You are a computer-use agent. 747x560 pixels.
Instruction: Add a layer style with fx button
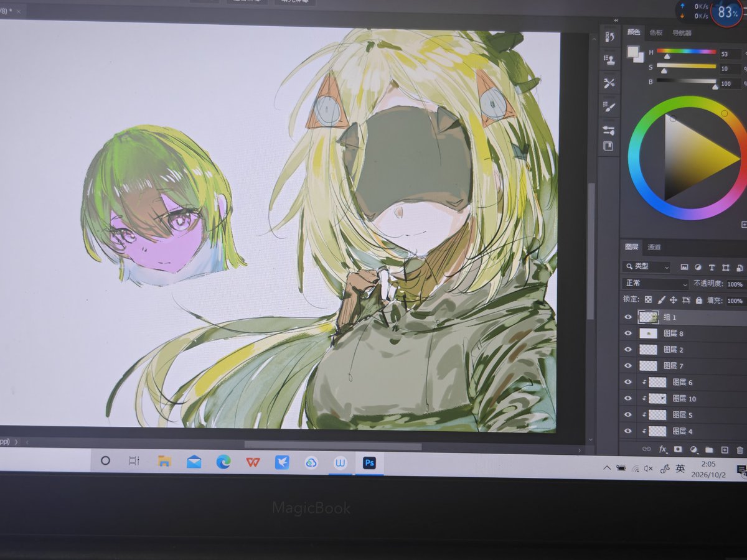tap(663, 449)
